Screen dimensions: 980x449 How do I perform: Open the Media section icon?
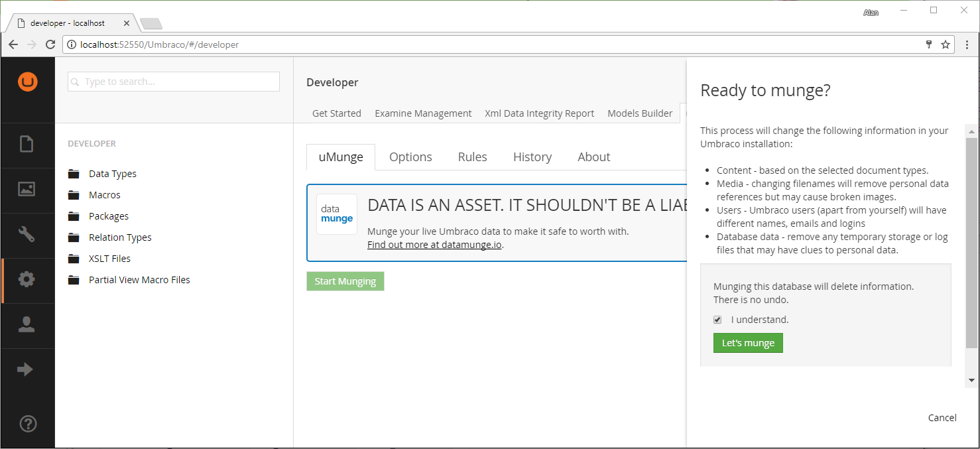coord(27,189)
